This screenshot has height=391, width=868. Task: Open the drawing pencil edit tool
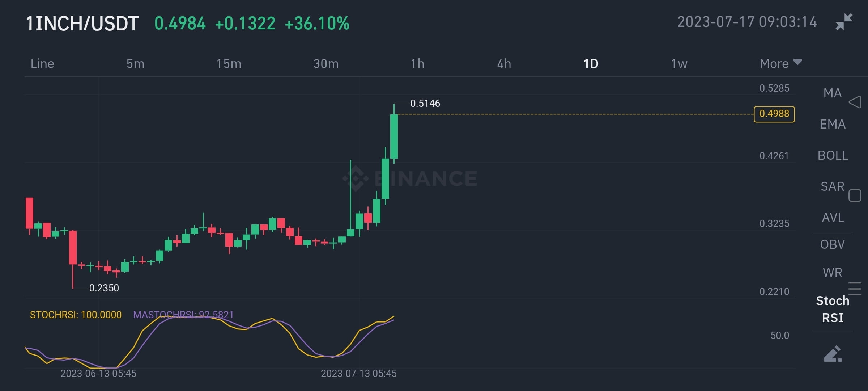[833, 354]
